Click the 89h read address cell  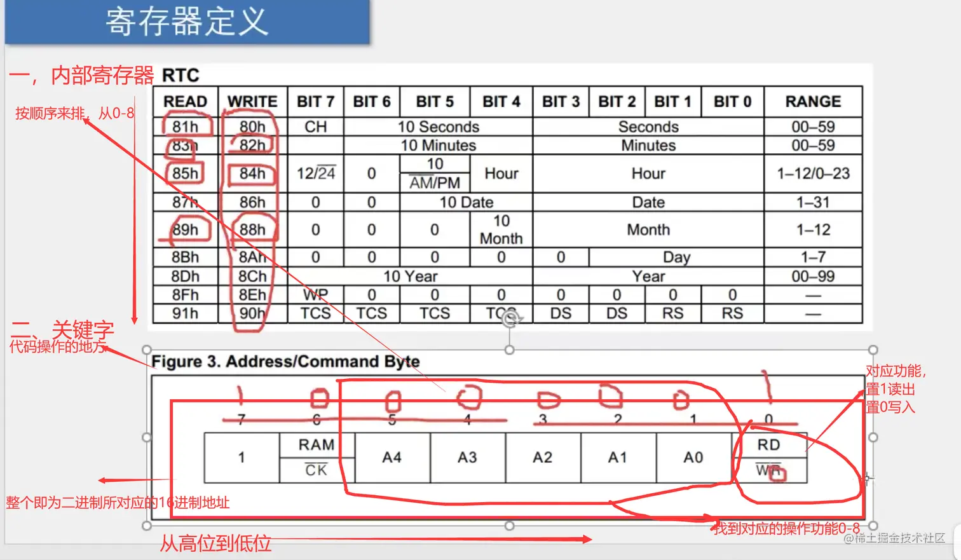[x=185, y=229]
